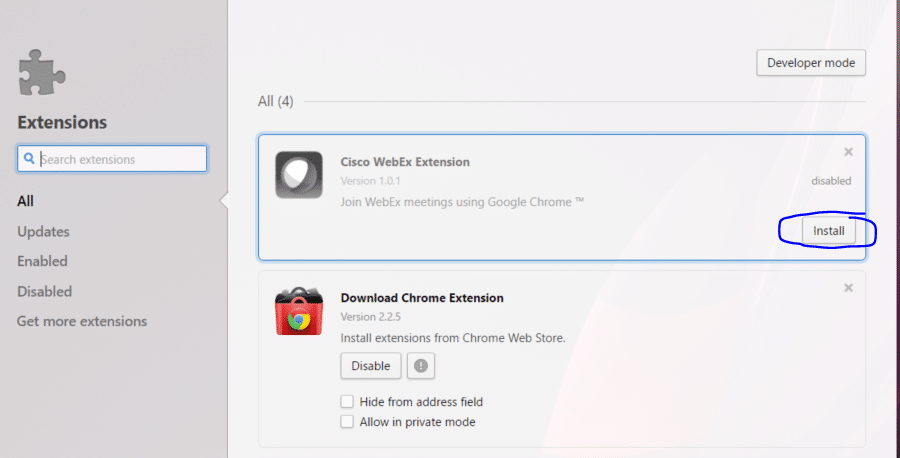
Task: Disable the Download Chrome Extension
Action: (x=371, y=366)
